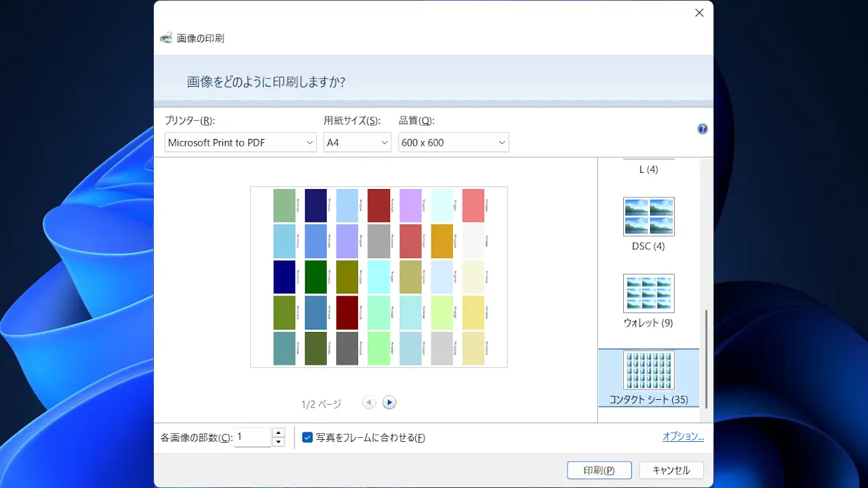Screen dimensions: 868x488
Task: Select the ウォレット (9) layout thumbnail
Action: (648, 293)
